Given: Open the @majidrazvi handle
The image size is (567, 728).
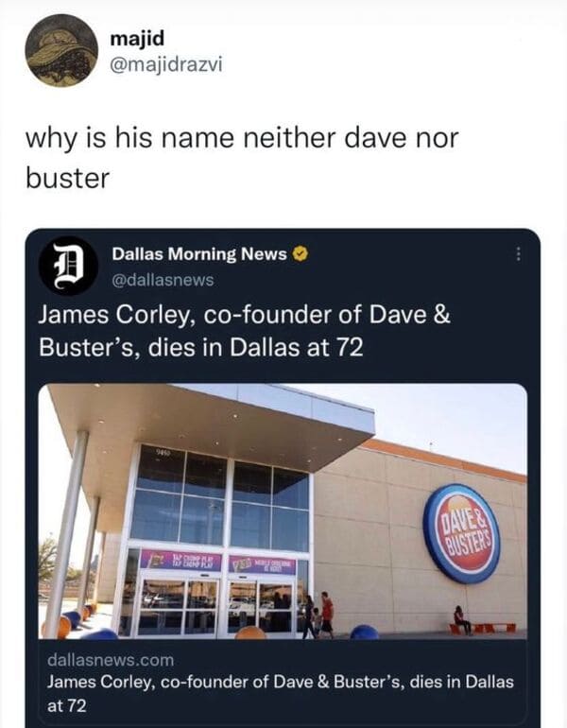Looking at the screenshot, I should point(166,64).
